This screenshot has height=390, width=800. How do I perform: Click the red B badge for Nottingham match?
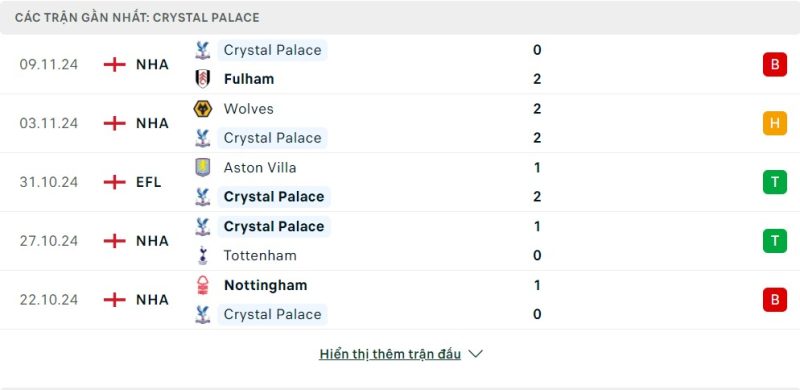click(x=774, y=300)
